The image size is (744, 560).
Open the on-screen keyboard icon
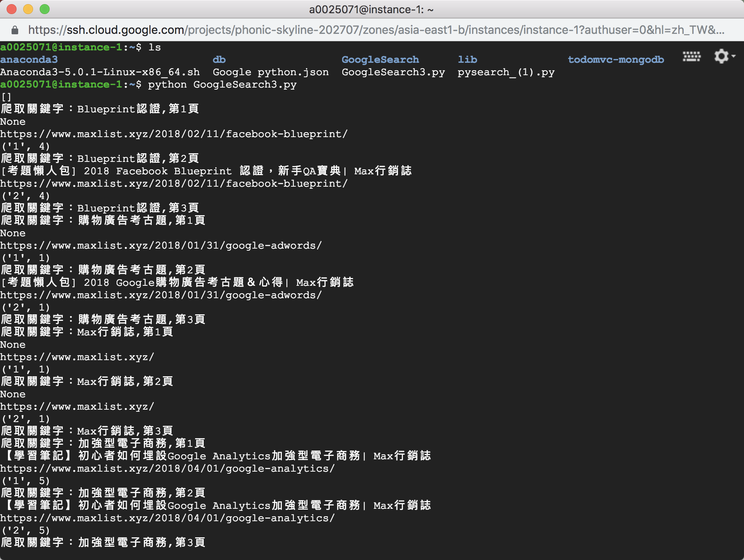point(692,56)
